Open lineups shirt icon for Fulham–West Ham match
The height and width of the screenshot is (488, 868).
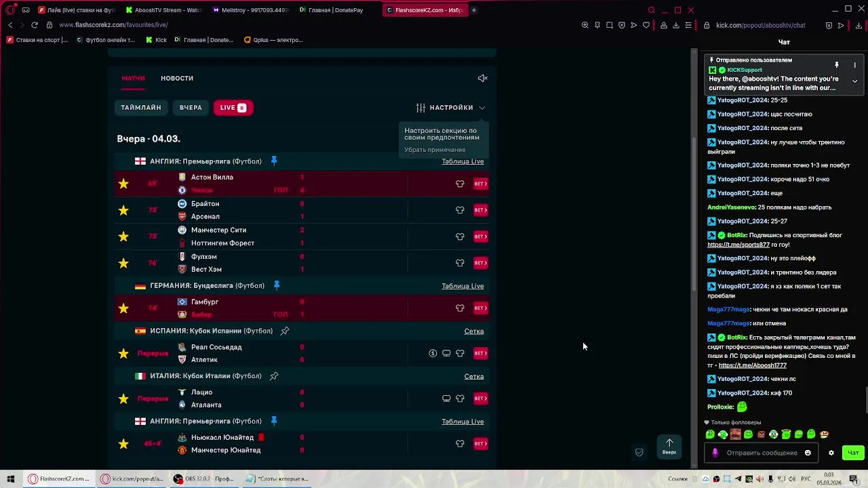[460, 263]
